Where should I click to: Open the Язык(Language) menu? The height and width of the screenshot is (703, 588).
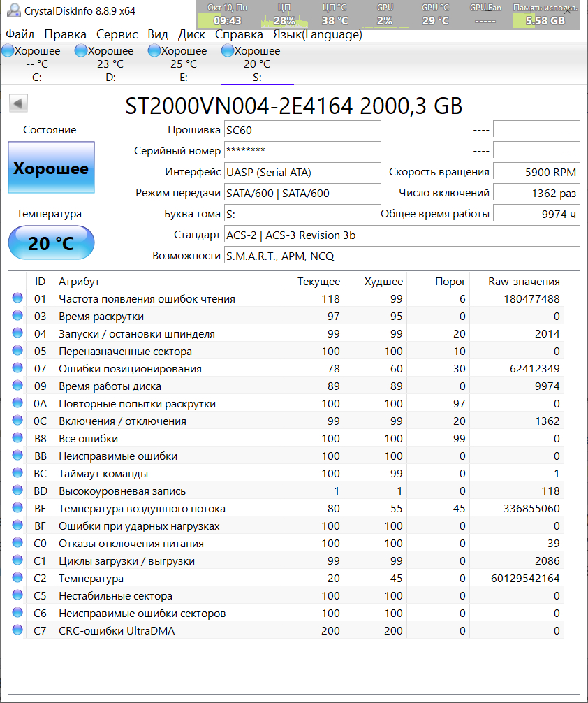(317, 34)
